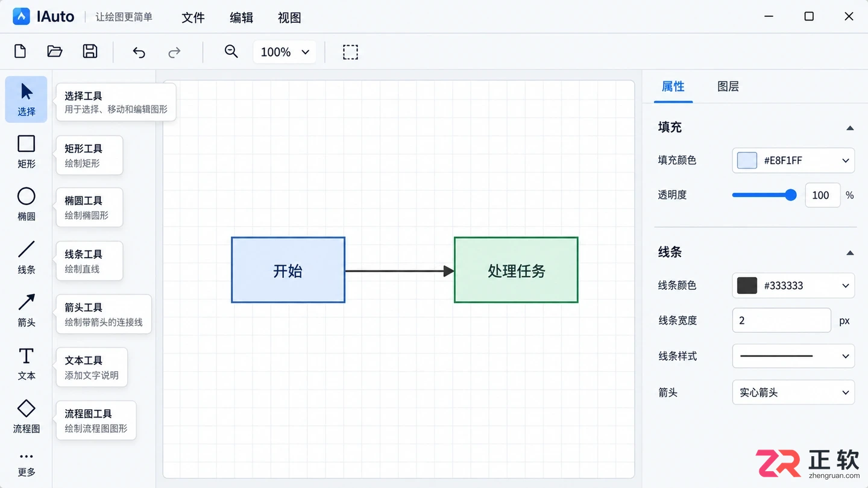
Task: Select the 线条 line tool
Action: click(x=27, y=257)
